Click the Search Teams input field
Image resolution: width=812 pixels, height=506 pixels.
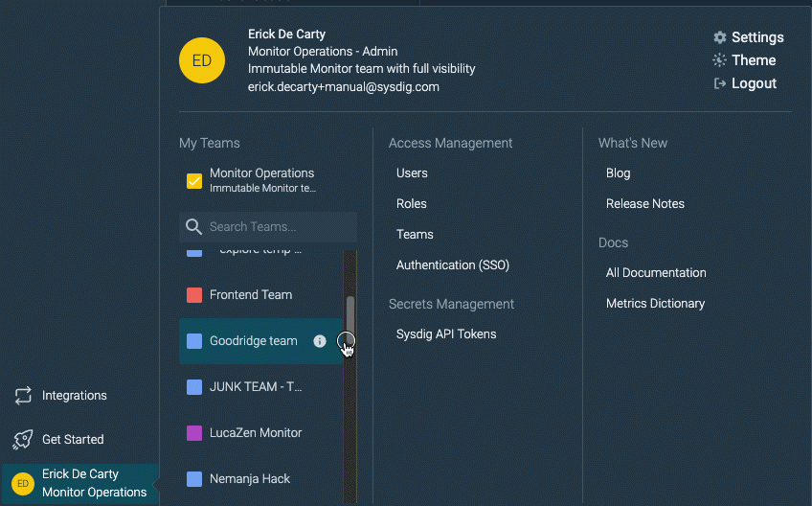pyautogui.click(x=268, y=226)
